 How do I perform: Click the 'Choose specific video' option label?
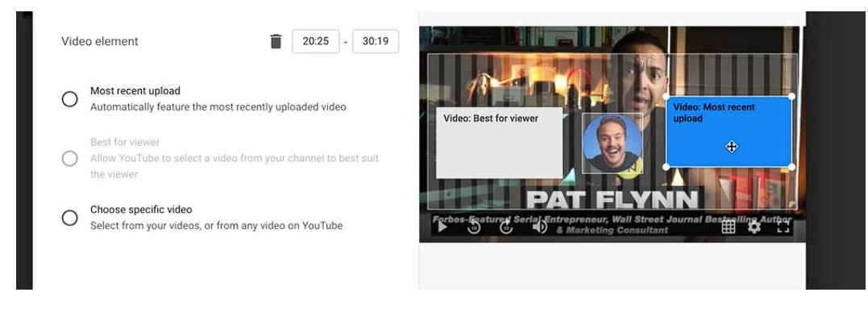pos(141,210)
